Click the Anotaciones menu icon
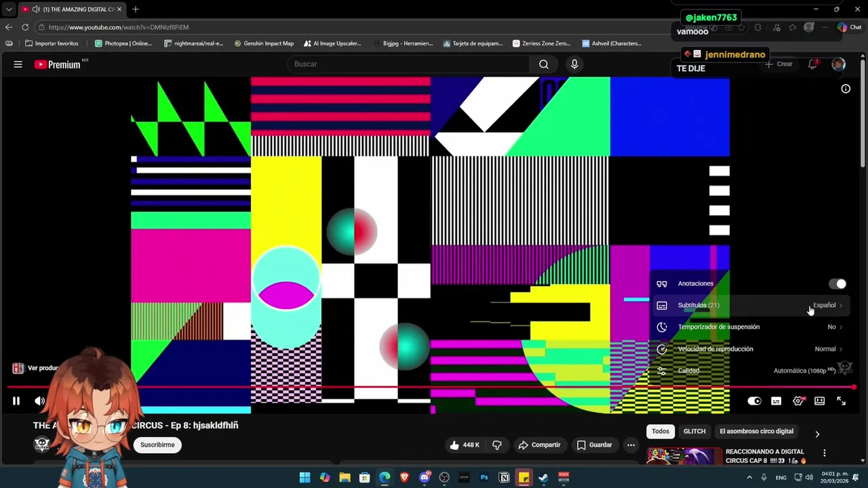Image resolution: width=868 pixels, height=488 pixels. 662,284
